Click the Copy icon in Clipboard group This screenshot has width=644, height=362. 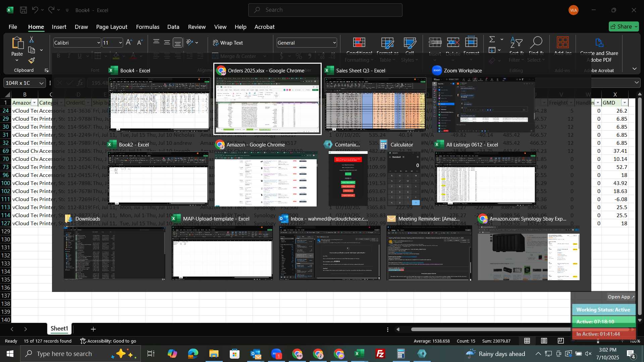point(32,50)
